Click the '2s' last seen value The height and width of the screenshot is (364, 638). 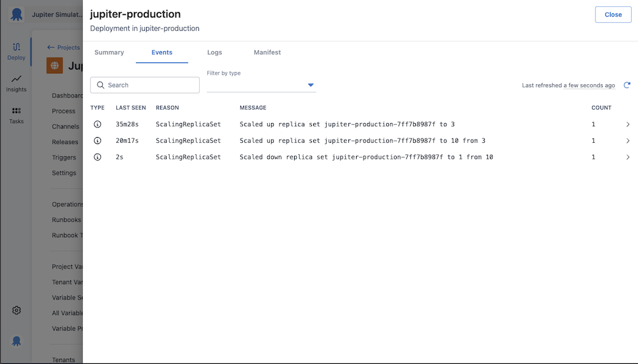[x=119, y=157]
